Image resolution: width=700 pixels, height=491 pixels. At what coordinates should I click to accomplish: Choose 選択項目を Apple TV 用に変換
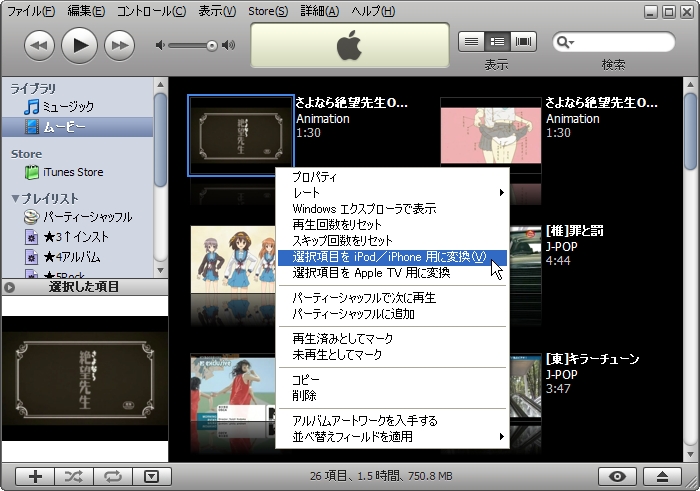tap(392, 273)
